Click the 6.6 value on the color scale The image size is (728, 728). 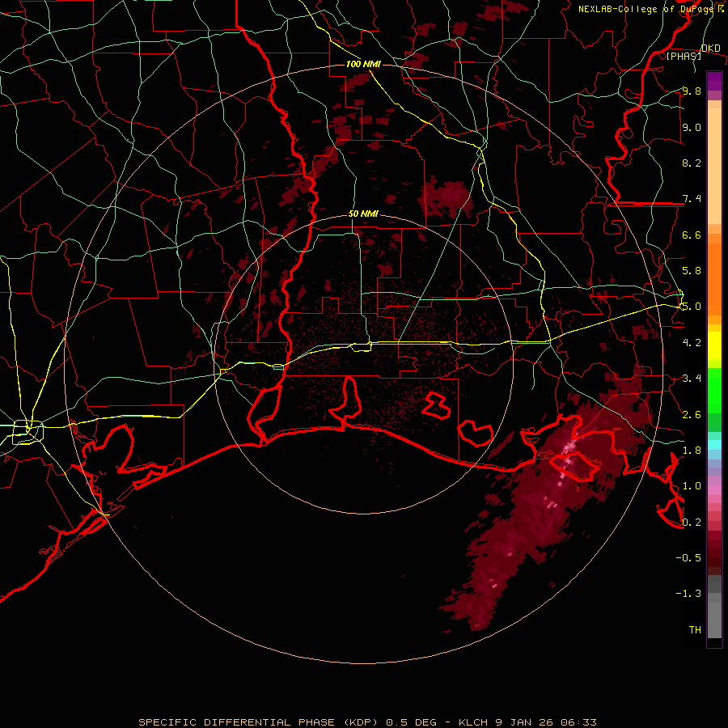click(692, 235)
